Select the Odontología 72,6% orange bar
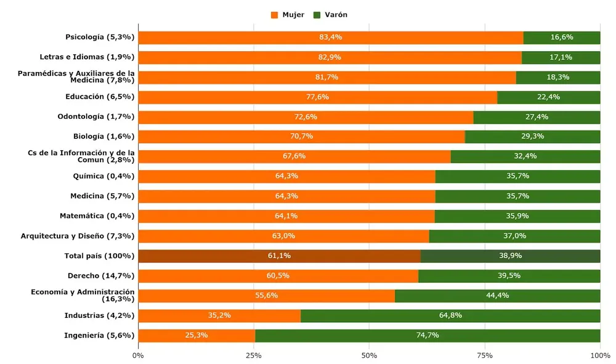This screenshot has height=364, width=616. pos(306,117)
